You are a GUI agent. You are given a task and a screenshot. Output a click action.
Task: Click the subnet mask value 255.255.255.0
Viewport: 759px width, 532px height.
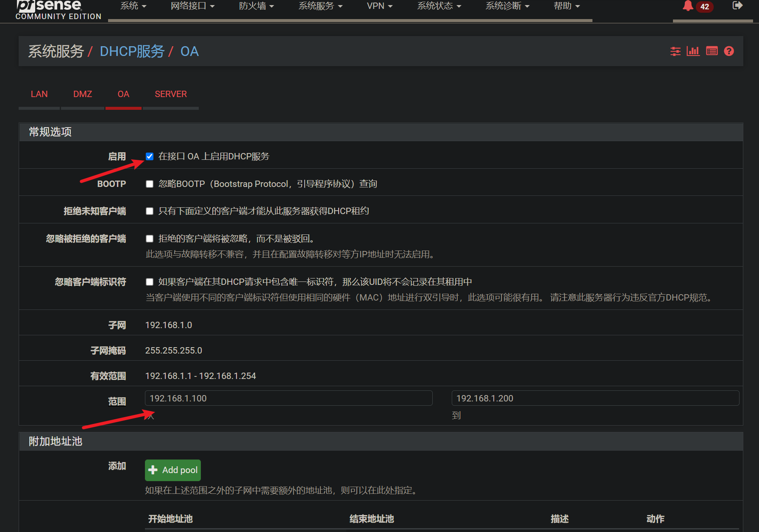174,351
